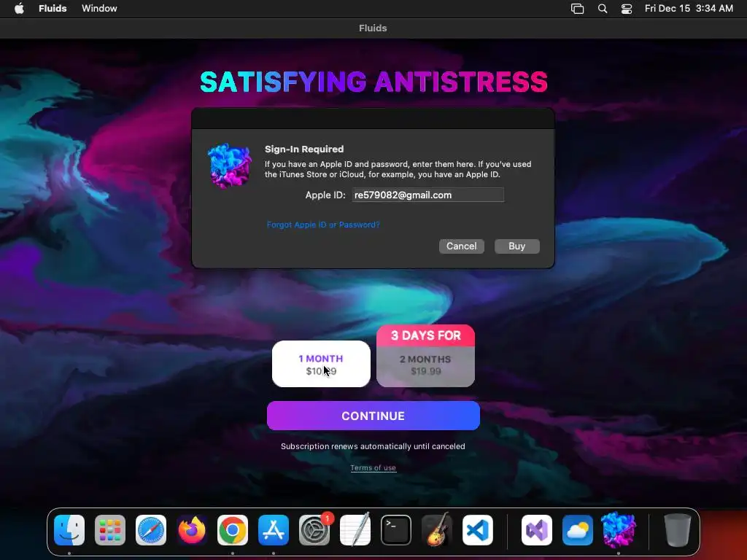Select the 1 MONTH $10.99 plan
The image size is (747, 560).
[321, 364]
